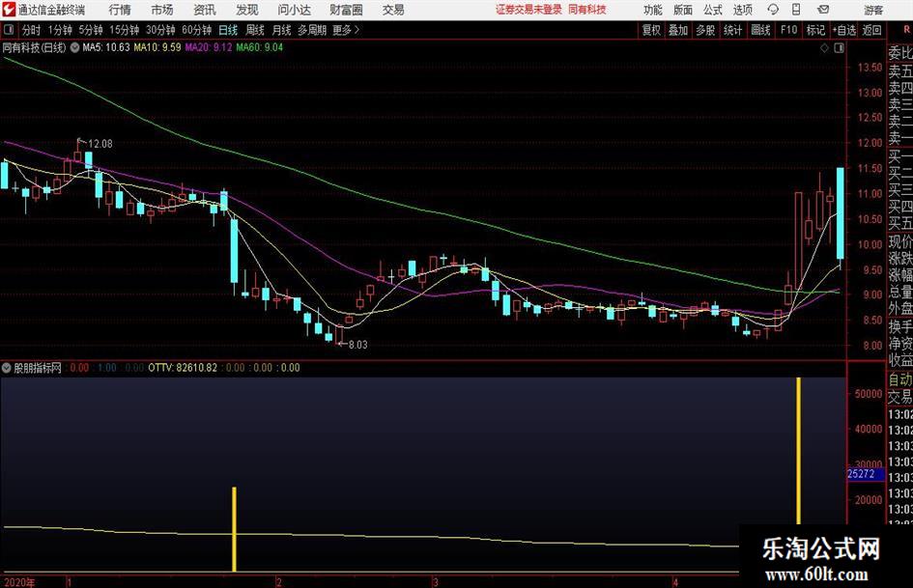The height and width of the screenshot is (588, 913).
Task: Click the 证券交易未登录 login status link
Action: click(528, 10)
